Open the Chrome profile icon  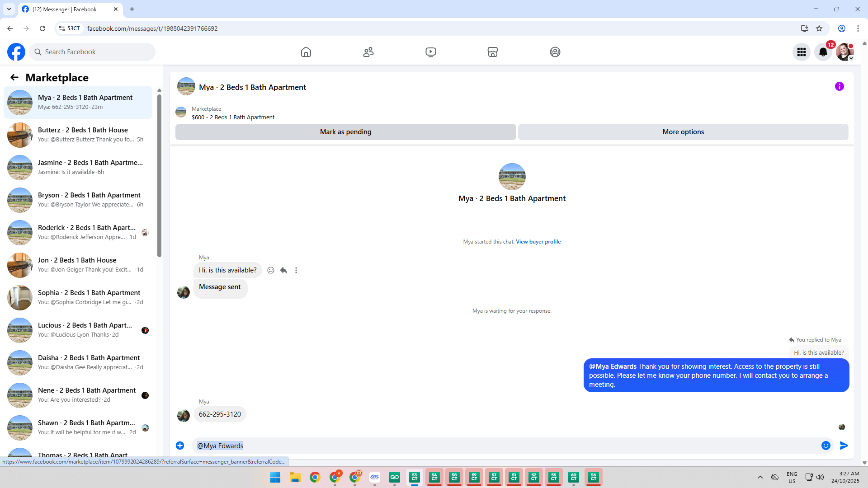point(842,28)
